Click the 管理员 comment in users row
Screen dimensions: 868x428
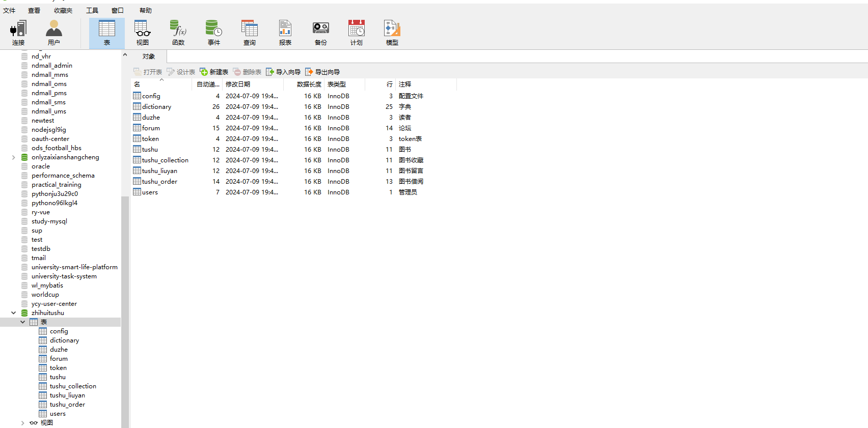408,192
